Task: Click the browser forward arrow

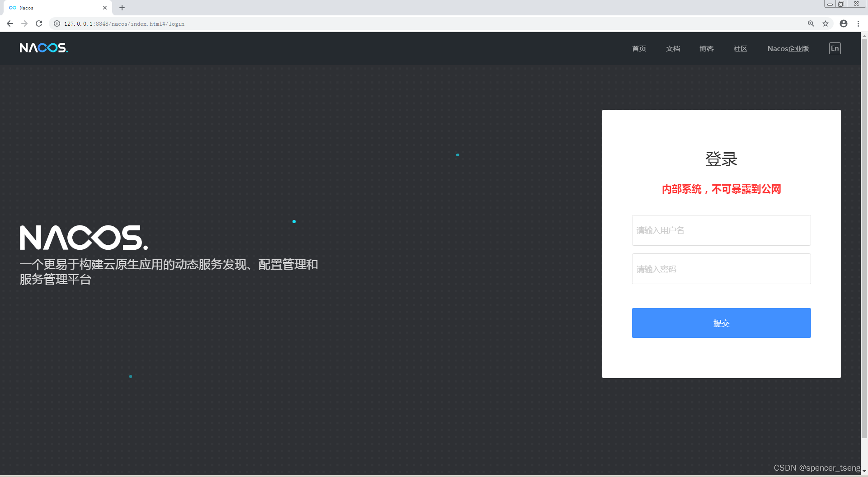Action: (x=24, y=23)
